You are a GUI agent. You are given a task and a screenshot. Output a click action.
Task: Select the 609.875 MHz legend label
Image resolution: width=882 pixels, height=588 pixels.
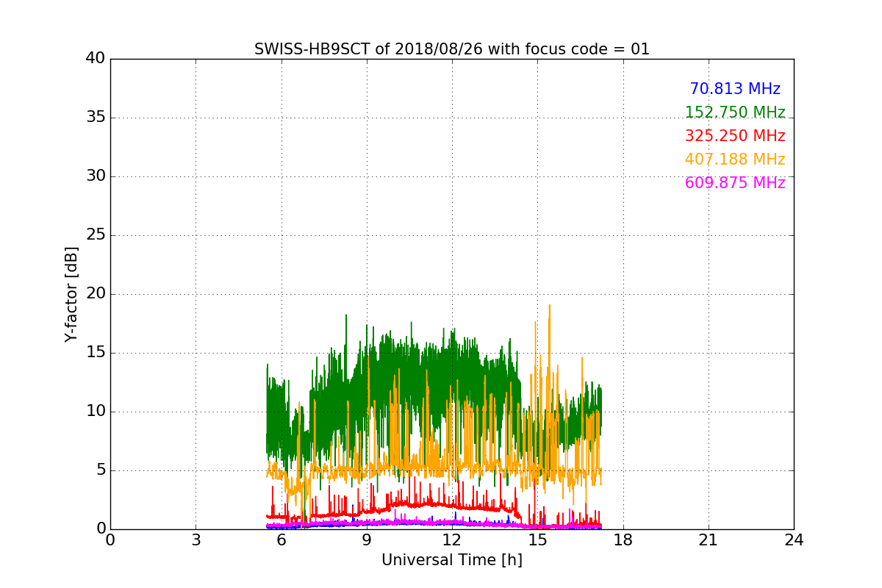coord(735,183)
